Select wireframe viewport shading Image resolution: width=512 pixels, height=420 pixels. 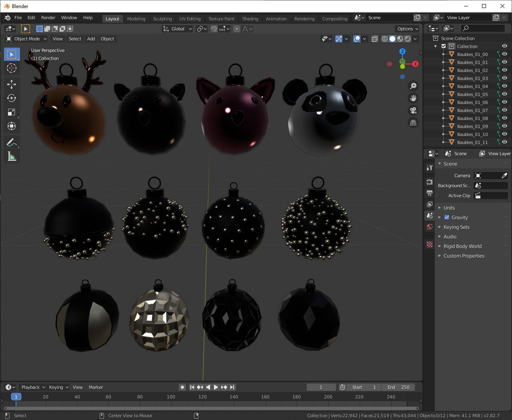click(x=385, y=39)
